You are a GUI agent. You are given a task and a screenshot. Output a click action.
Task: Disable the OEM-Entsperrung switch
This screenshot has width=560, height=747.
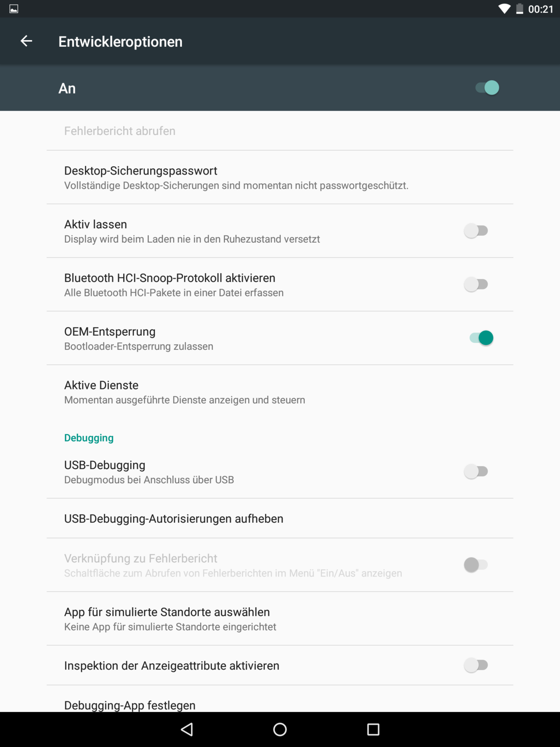(x=481, y=338)
